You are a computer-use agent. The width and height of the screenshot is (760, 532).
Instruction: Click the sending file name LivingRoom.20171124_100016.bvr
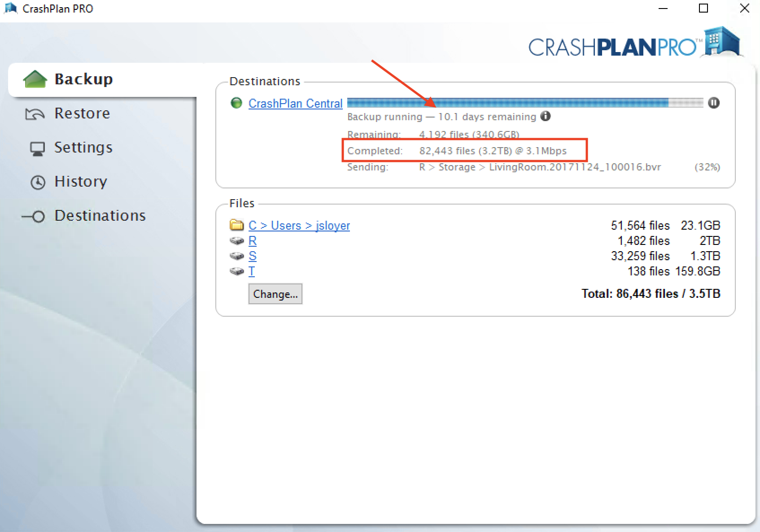[x=575, y=167]
